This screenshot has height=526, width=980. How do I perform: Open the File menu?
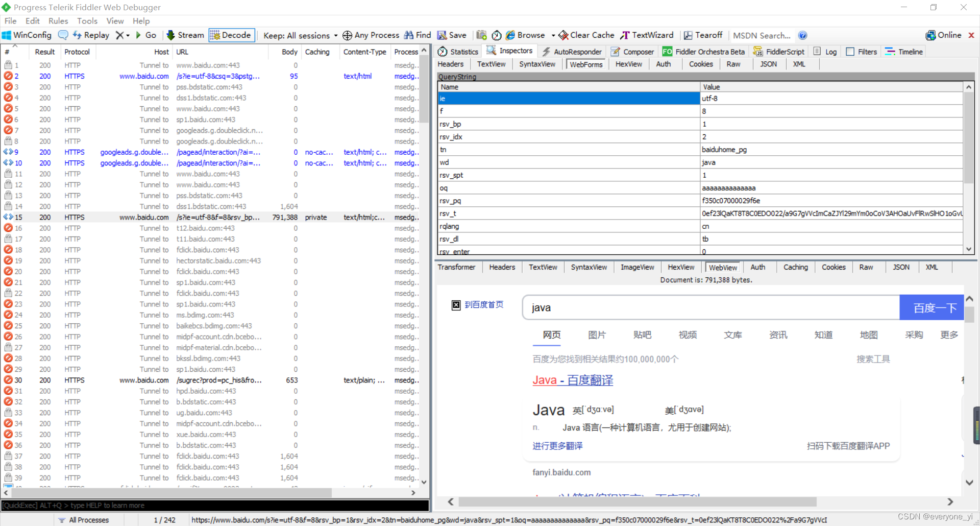click(x=11, y=21)
